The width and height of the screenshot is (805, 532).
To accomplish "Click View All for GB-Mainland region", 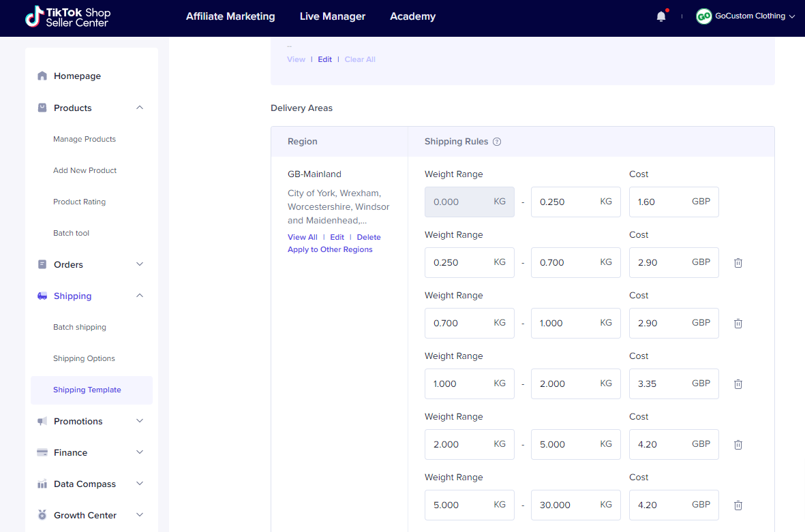I will [x=303, y=237].
